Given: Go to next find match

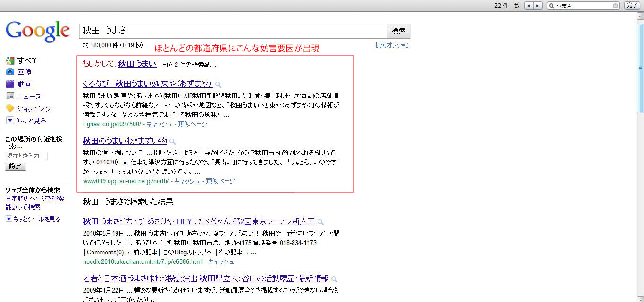Looking at the screenshot, I should pos(538,6).
